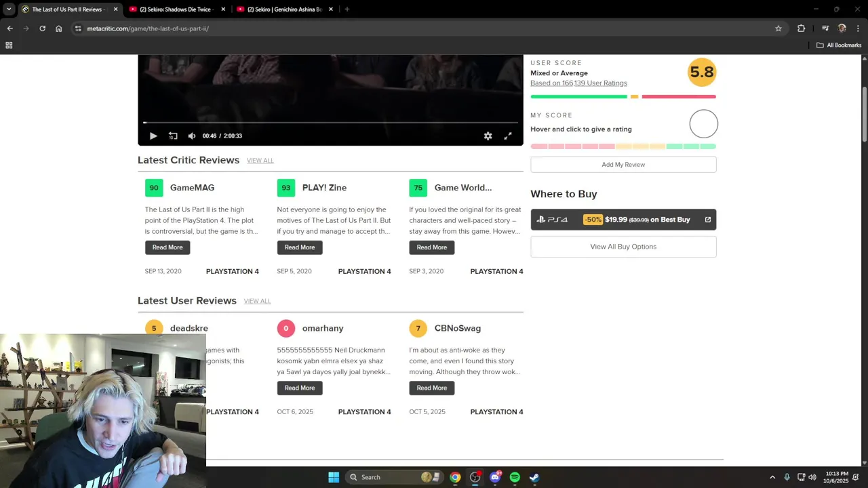The image size is (868, 488).
Task: Read more of omarhany's user review
Action: [x=300, y=388]
